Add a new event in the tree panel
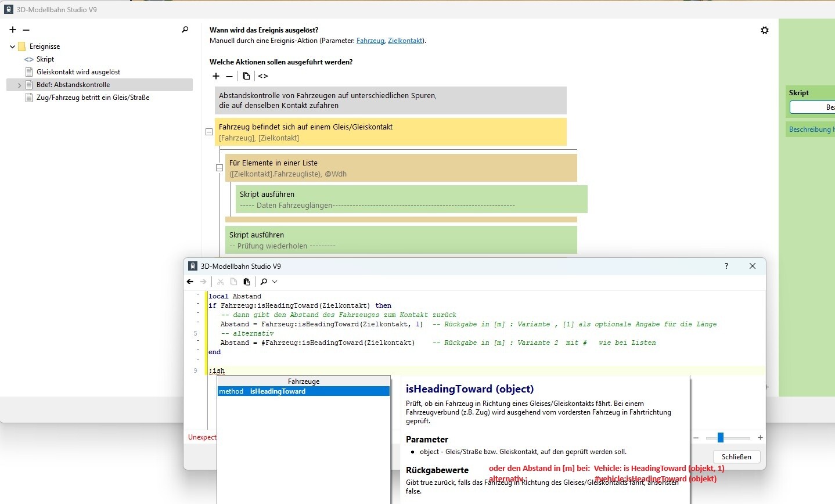 pyautogui.click(x=13, y=30)
